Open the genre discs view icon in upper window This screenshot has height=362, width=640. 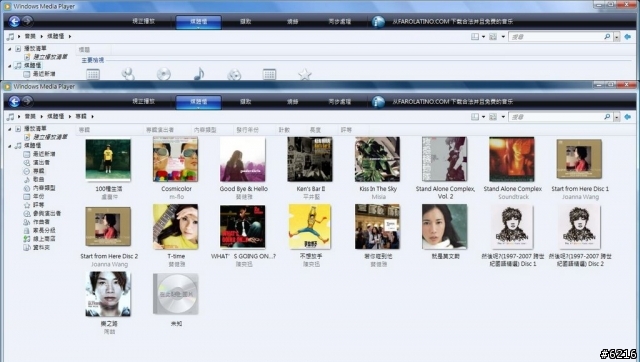234,74
